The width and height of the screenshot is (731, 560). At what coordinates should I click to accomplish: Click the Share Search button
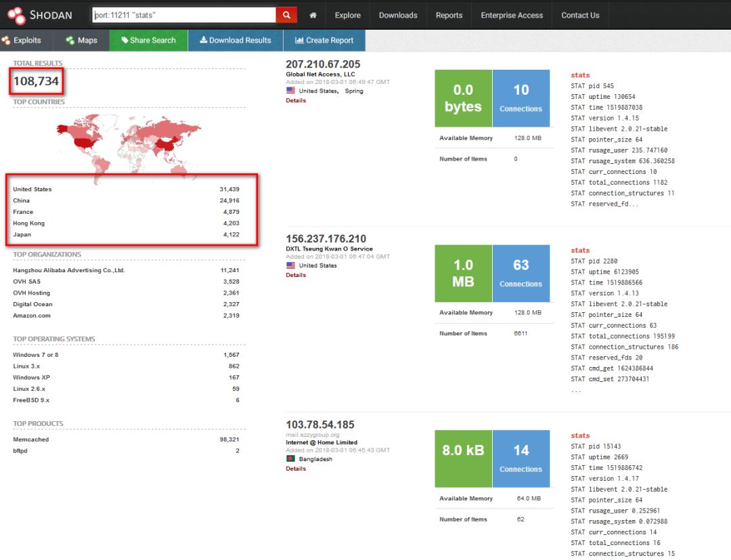[x=149, y=41]
